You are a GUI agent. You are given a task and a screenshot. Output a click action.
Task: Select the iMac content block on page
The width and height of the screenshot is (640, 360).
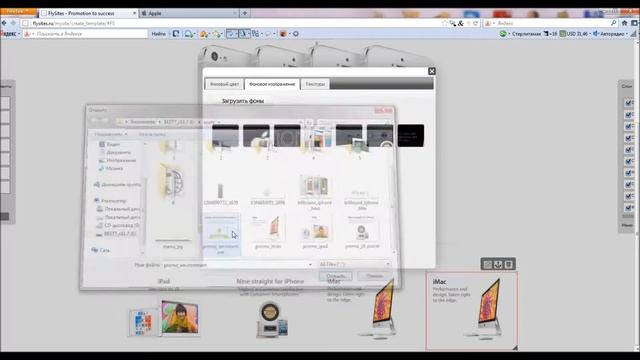click(x=471, y=311)
